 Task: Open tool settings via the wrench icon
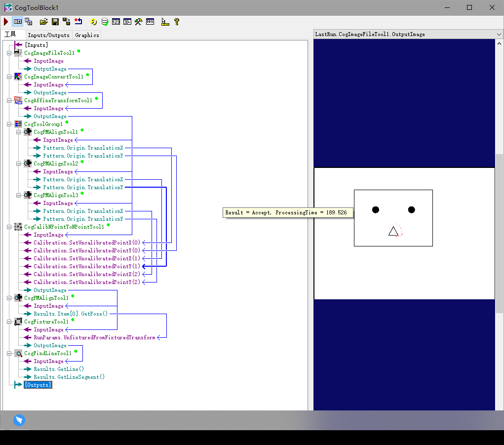[x=139, y=21]
